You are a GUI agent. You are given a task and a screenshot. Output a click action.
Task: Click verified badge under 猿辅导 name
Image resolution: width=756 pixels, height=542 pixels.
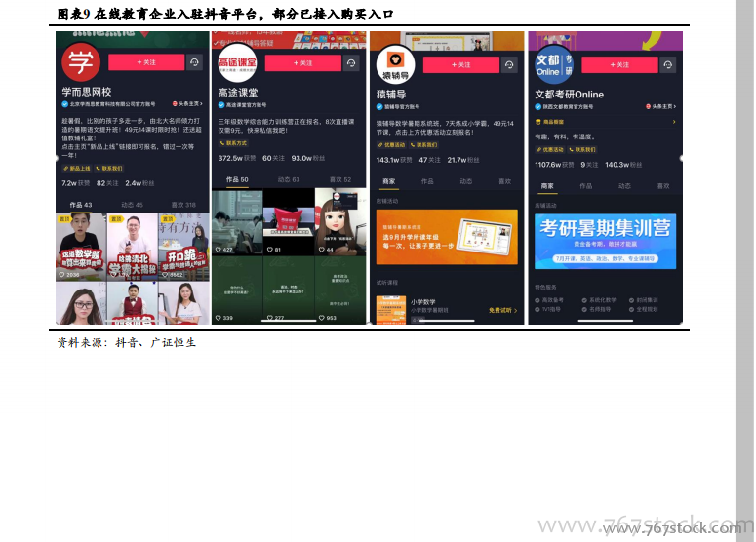[379, 107]
